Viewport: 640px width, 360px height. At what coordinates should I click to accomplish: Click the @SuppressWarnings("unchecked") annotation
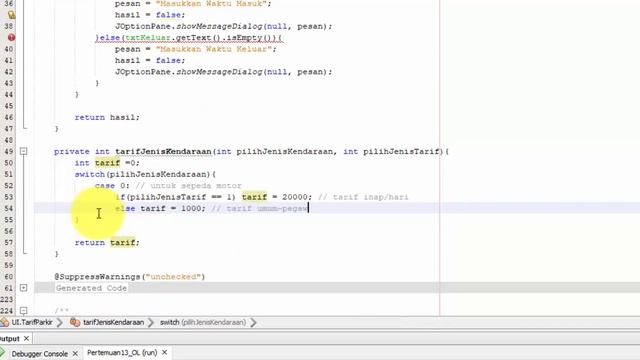[x=130, y=277]
